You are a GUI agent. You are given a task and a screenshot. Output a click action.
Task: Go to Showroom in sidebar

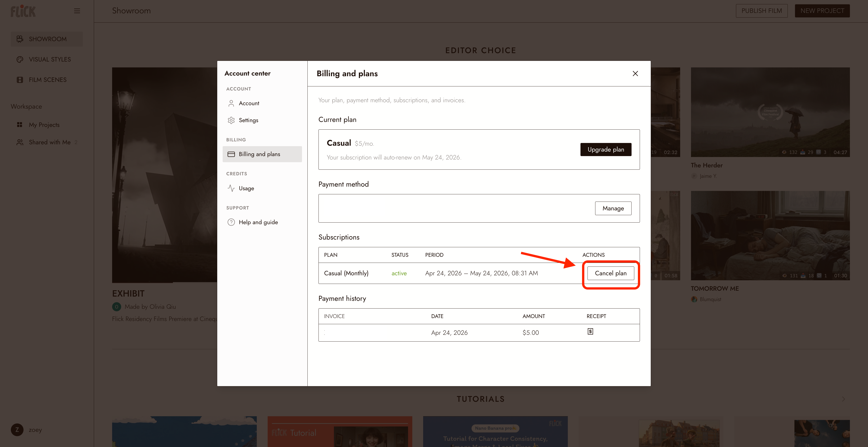47,39
